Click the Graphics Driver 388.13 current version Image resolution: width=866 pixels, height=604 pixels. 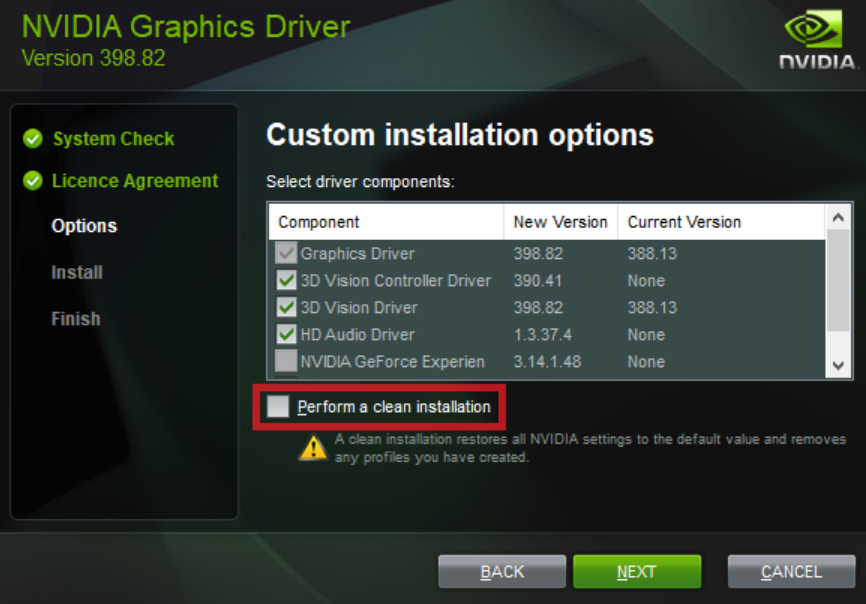652,253
